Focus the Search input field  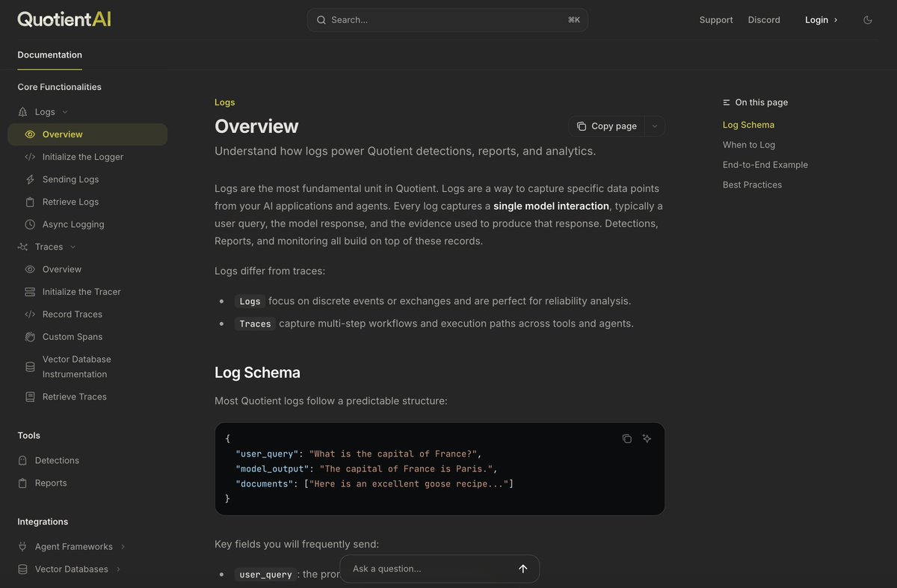coord(447,20)
